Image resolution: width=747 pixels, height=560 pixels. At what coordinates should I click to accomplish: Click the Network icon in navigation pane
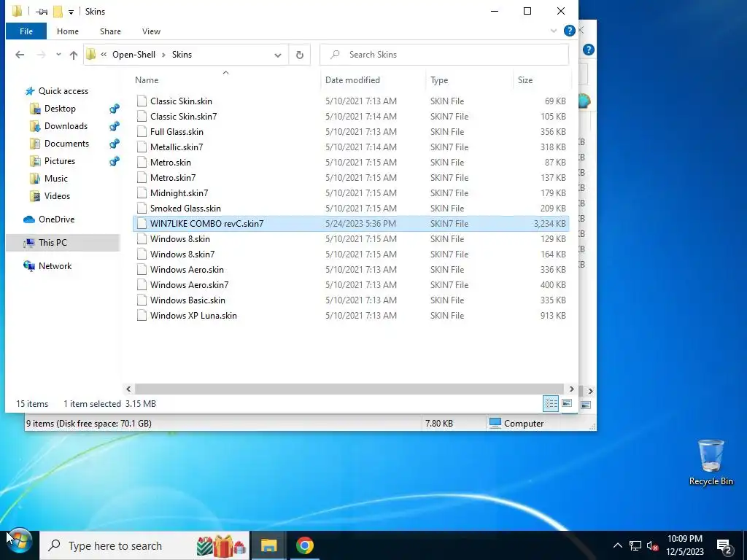tap(29, 266)
